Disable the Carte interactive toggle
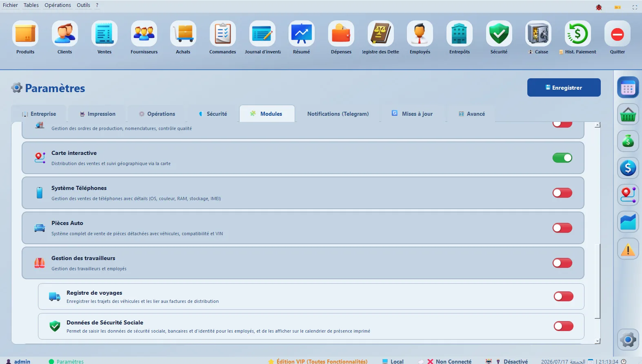This screenshot has height=364, width=642. coord(562,158)
